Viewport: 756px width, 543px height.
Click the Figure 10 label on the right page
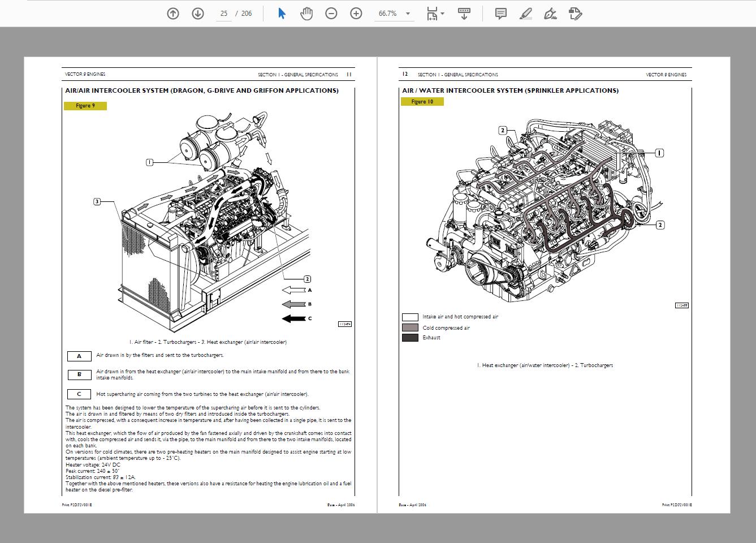click(x=422, y=101)
